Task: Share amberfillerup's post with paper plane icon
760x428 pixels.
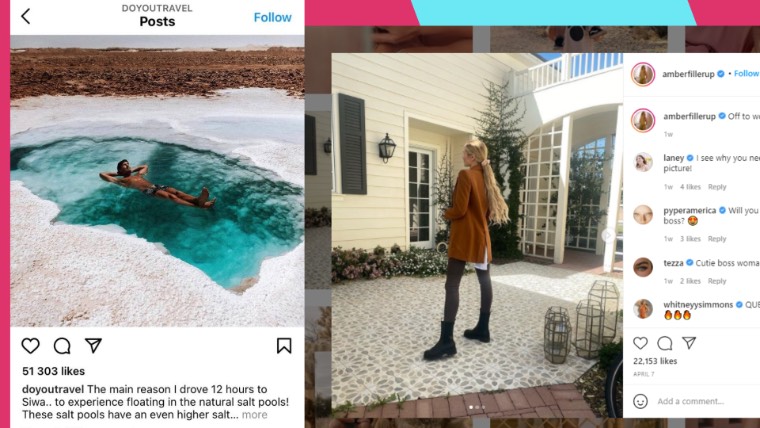Action: click(689, 343)
